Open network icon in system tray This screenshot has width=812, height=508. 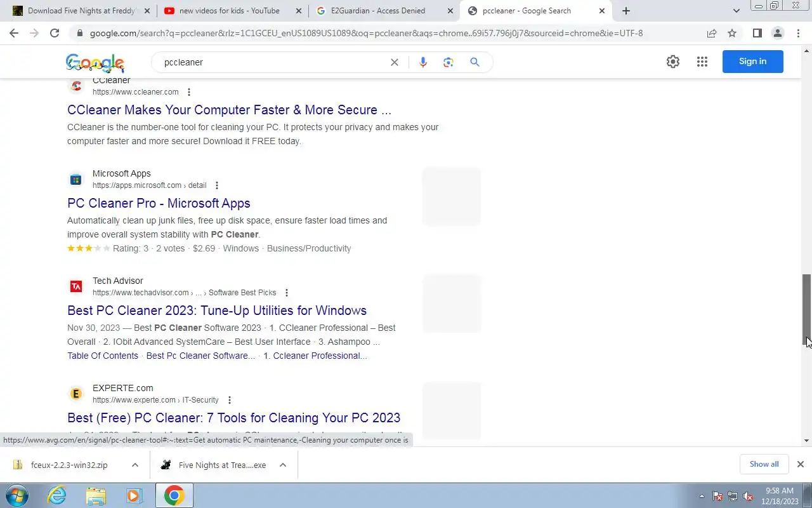(x=733, y=496)
